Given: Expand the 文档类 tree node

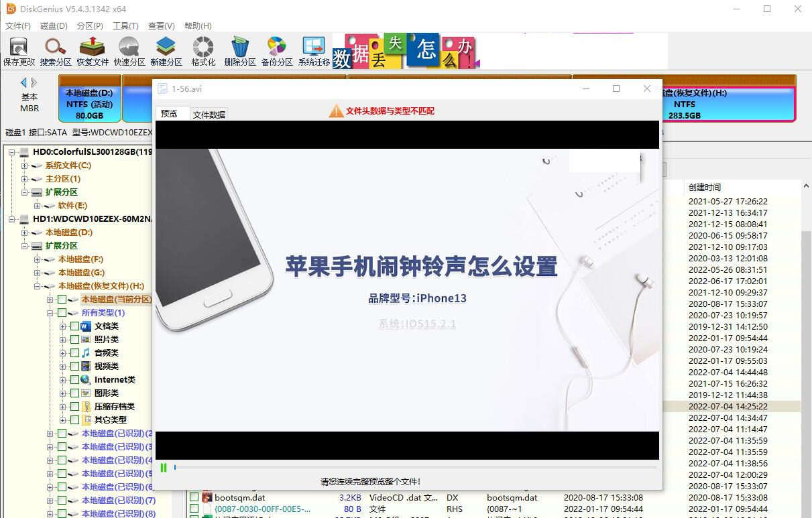Looking at the screenshot, I should [x=63, y=326].
